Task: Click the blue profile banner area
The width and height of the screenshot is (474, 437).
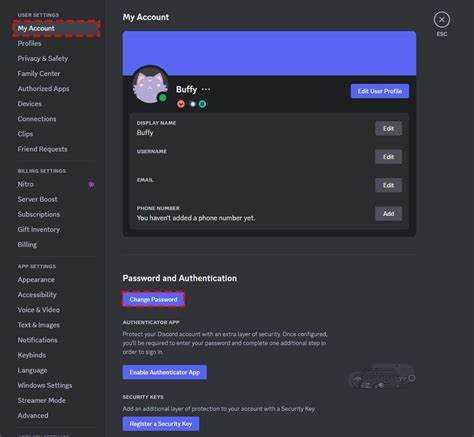Action: click(x=269, y=53)
